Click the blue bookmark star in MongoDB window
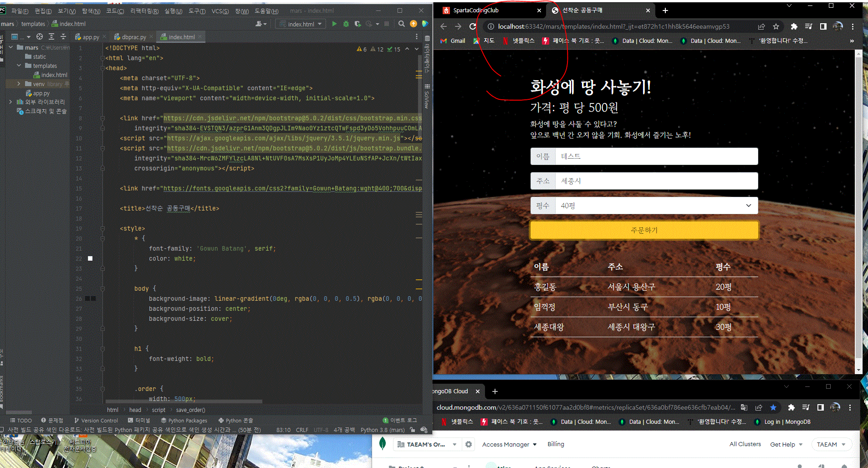 click(x=773, y=407)
